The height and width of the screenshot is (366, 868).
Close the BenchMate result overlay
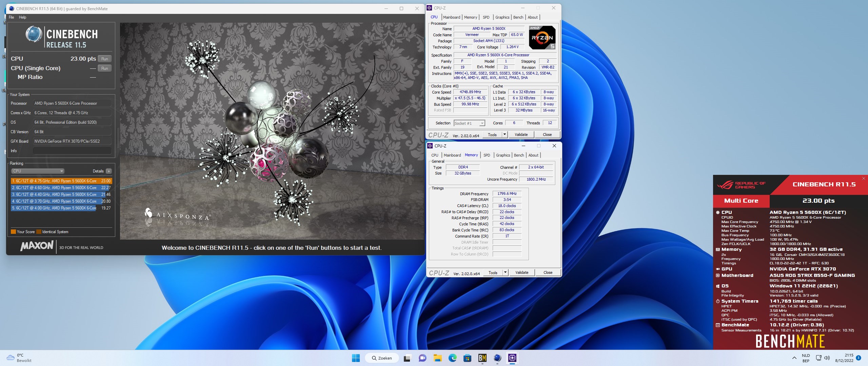point(864,179)
